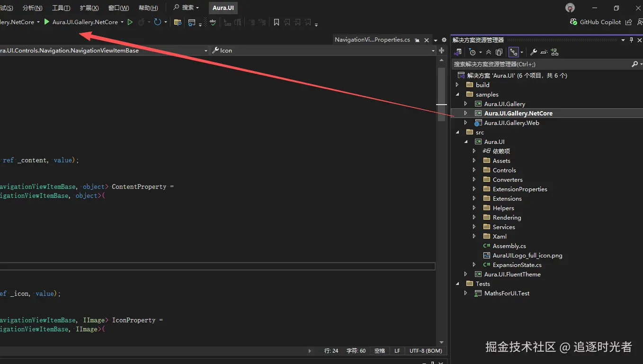The image size is (643, 364).
Task: Click the blue restart/refresh circular arrow icon
Action: point(157,22)
